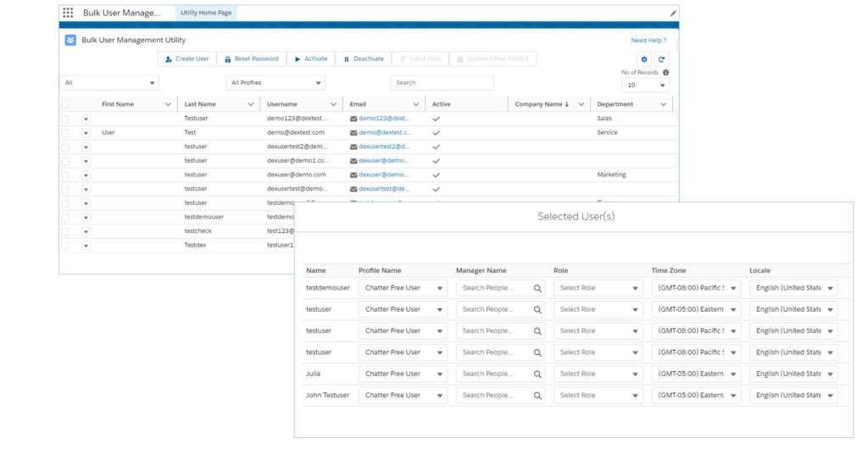Open the App Launcher grid icon
This screenshot has height=449, width=868.
[68, 13]
